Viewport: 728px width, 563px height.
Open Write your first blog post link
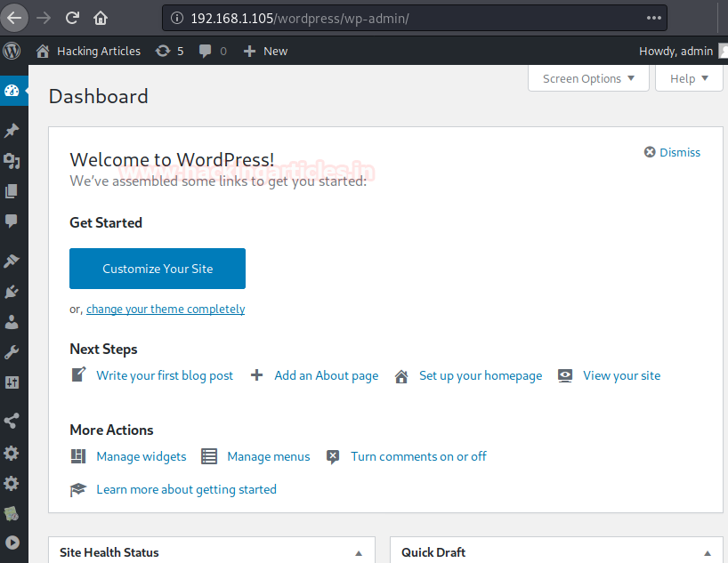[165, 375]
